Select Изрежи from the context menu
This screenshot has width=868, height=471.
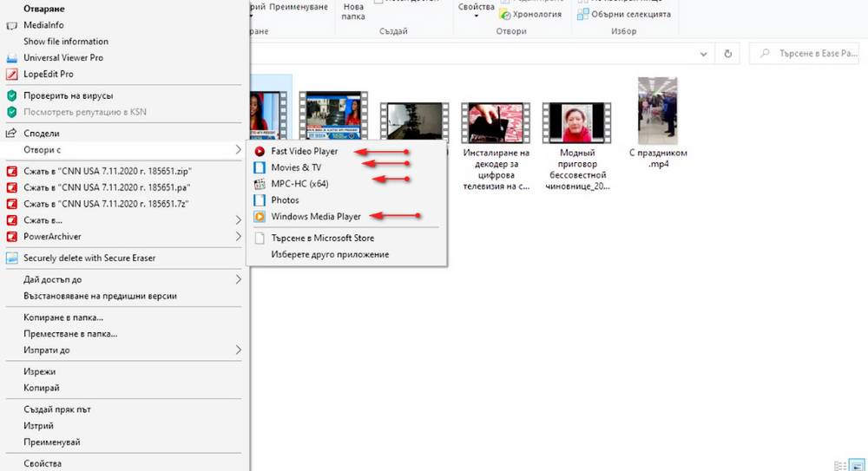point(39,371)
